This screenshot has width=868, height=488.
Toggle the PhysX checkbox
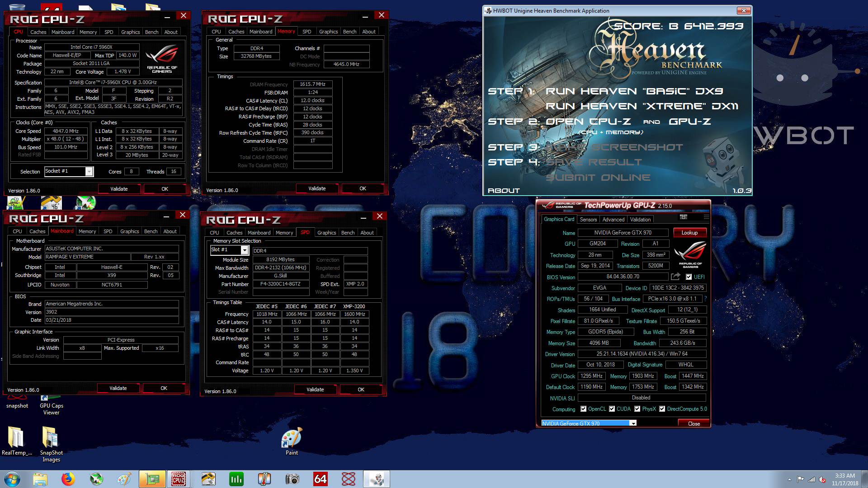(x=637, y=409)
